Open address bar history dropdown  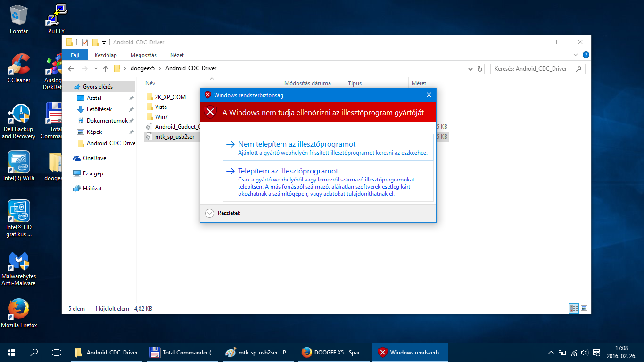click(471, 69)
